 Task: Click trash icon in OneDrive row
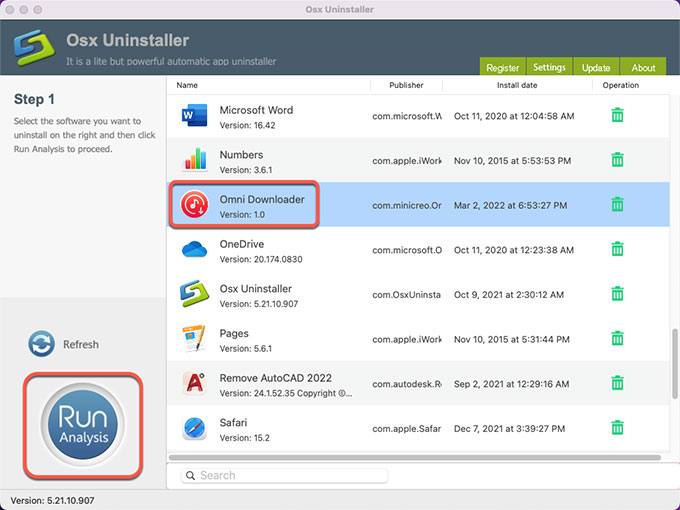[x=618, y=249]
